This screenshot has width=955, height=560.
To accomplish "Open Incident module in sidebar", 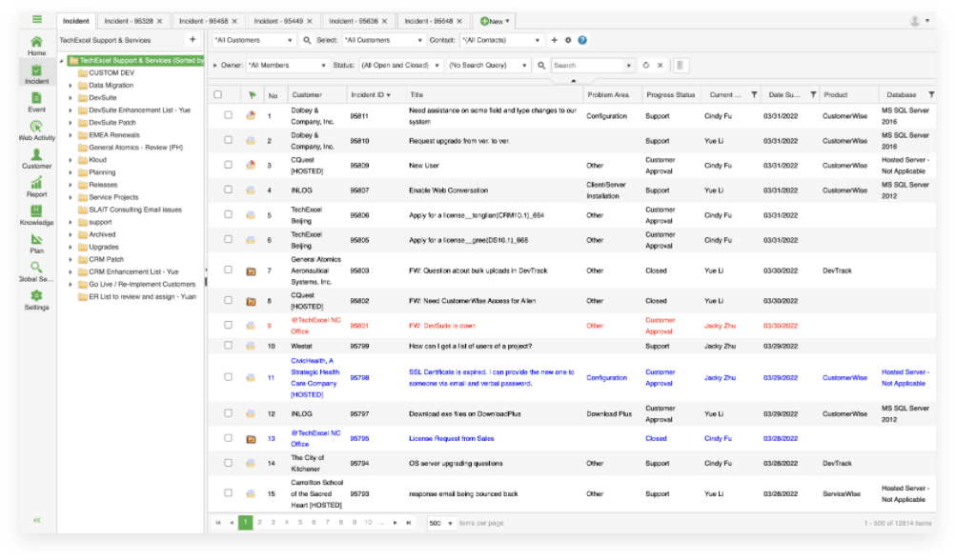I will coord(36,74).
